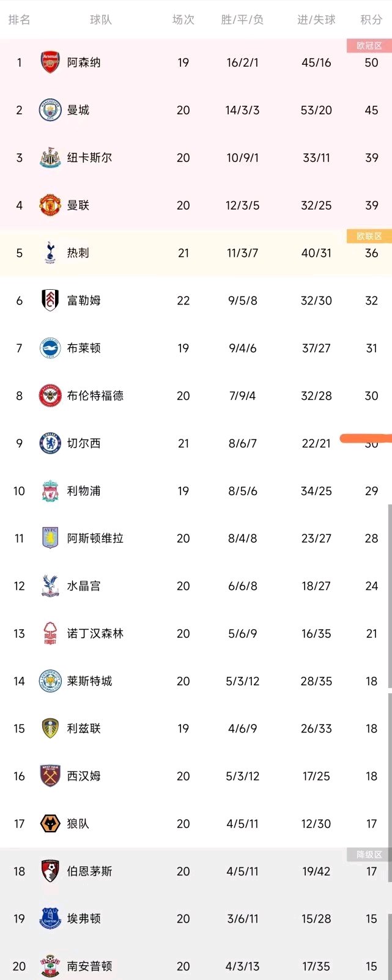Screen dimensions: 392x980
Task: Tap the 欧冠区 zone label
Action: coord(369,46)
